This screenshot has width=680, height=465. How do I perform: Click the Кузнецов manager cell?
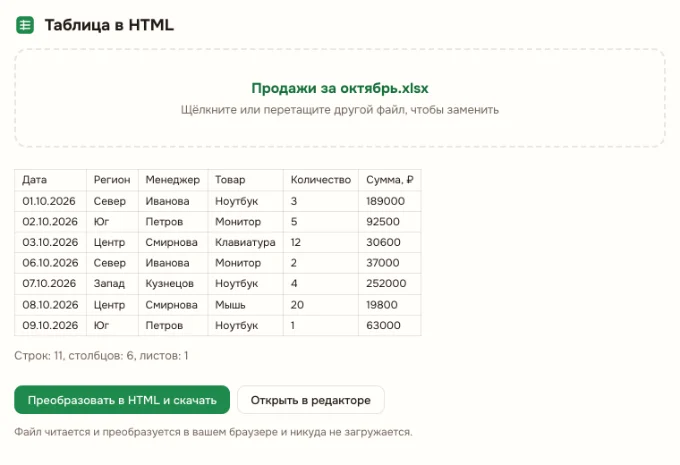click(x=173, y=283)
